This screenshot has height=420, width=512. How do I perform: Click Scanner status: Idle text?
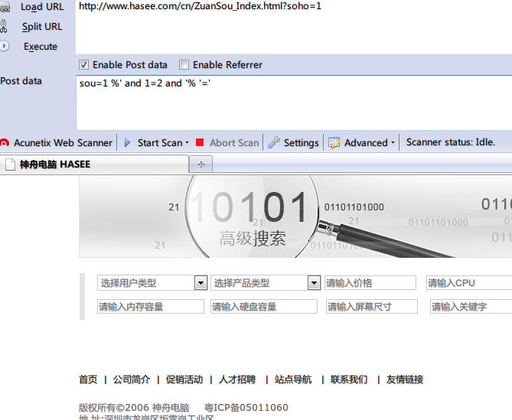(x=451, y=142)
